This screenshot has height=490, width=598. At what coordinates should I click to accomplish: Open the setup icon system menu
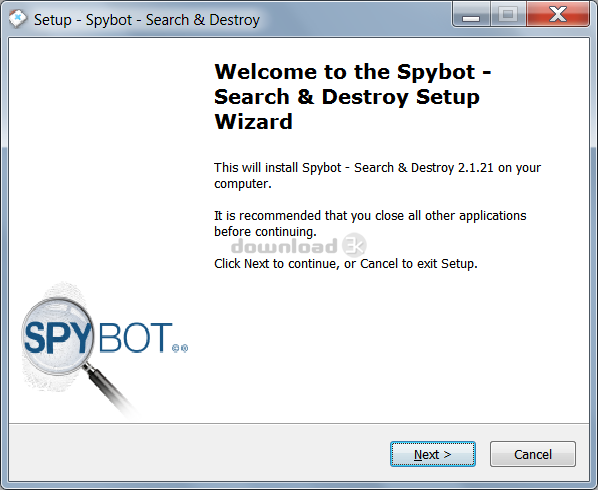(18, 18)
